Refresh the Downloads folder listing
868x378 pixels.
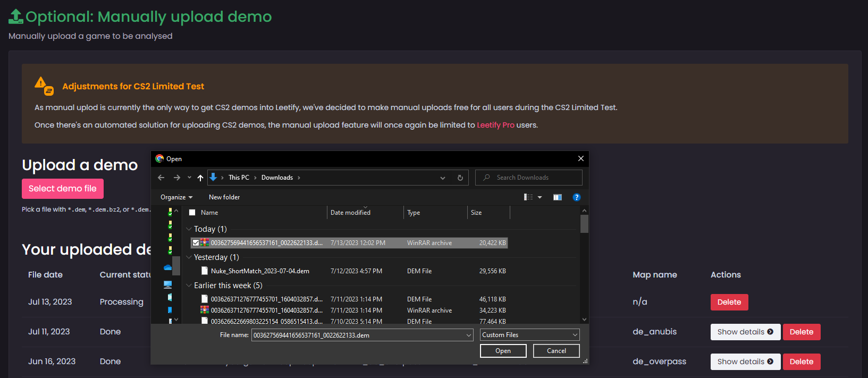coord(460,178)
